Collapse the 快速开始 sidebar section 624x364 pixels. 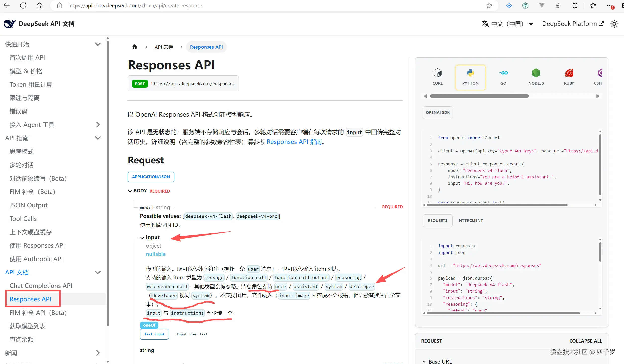tap(98, 44)
